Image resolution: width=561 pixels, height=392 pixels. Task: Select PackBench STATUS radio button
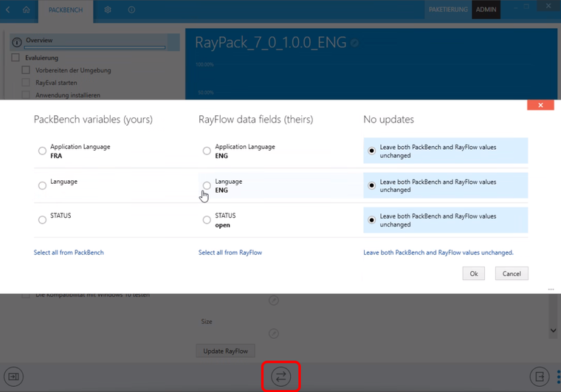point(42,219)
